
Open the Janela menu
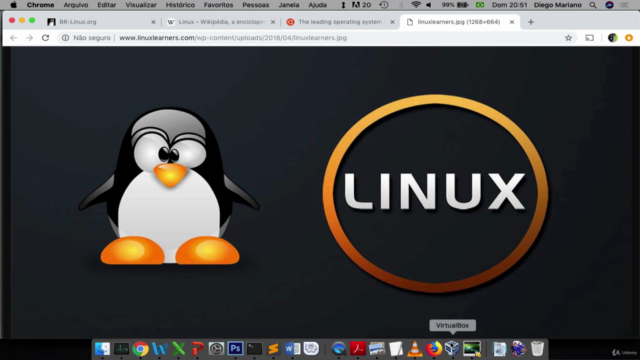289,5
